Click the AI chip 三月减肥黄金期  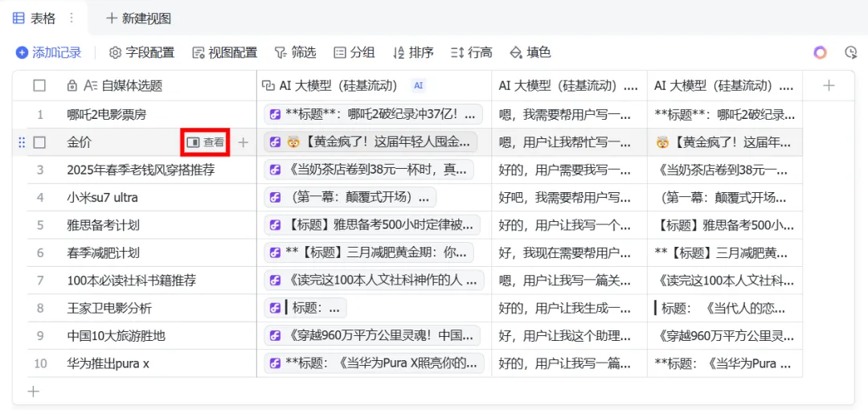tap(369, 253)
